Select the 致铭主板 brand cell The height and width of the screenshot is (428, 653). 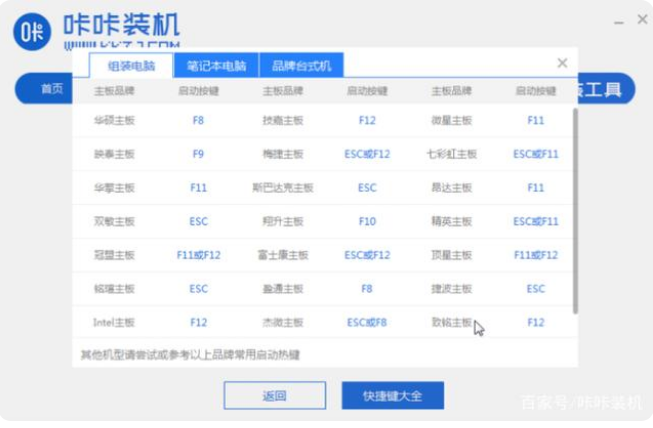click(451, 322)
